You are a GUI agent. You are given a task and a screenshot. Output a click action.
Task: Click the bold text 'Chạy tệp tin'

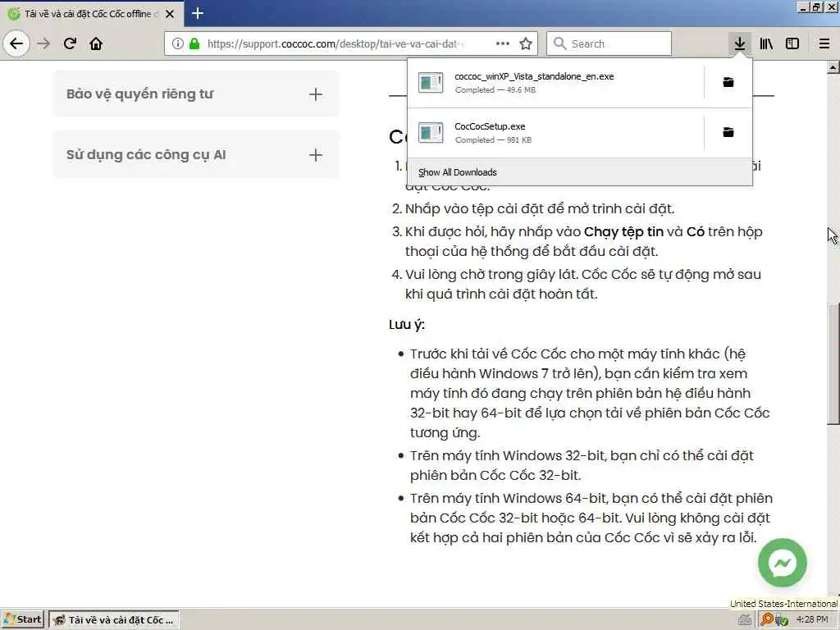click(x=623, y=232)
